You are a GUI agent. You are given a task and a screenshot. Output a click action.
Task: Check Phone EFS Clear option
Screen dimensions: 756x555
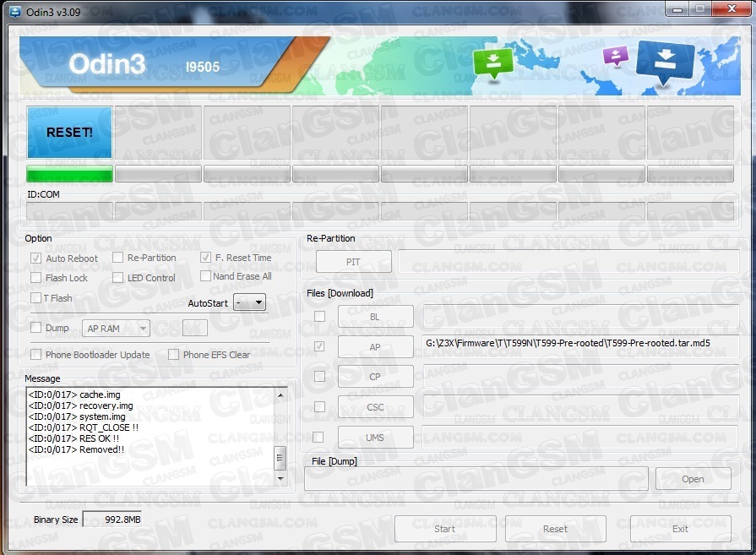coord(173,355)
